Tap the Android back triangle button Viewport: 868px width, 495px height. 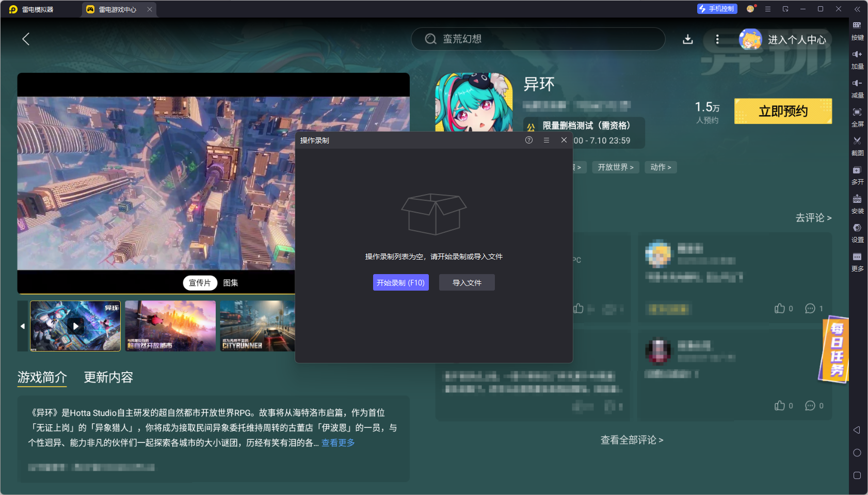coord(857,430)
